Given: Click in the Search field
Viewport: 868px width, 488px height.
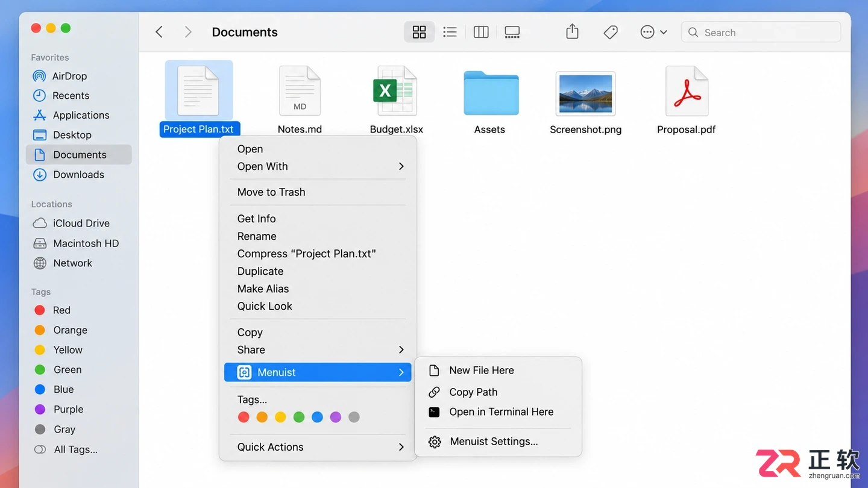Looking at the screenshot, I should [761, 32].
